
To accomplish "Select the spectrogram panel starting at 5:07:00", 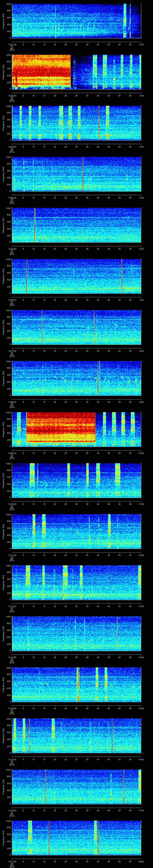I will click(76, 327).
